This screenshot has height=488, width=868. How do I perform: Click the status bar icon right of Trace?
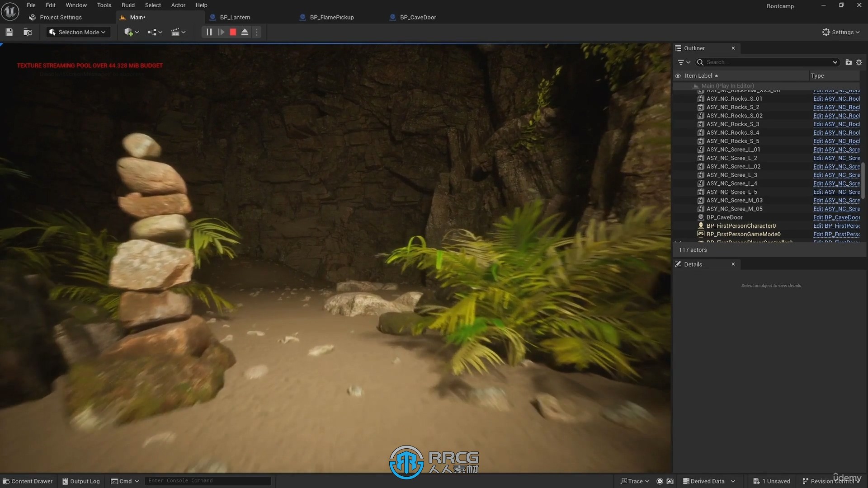pyautogui.click(x=660, y=481)
